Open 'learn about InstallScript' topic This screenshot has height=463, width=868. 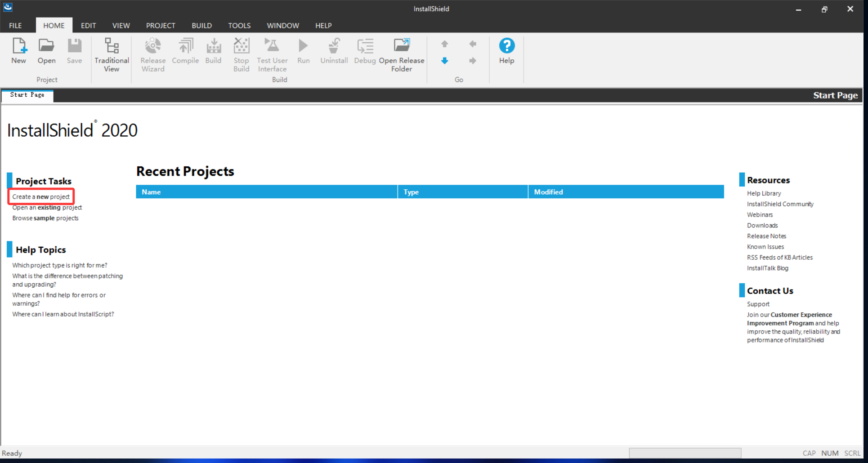pyautogui.click(x=63, y=314)
